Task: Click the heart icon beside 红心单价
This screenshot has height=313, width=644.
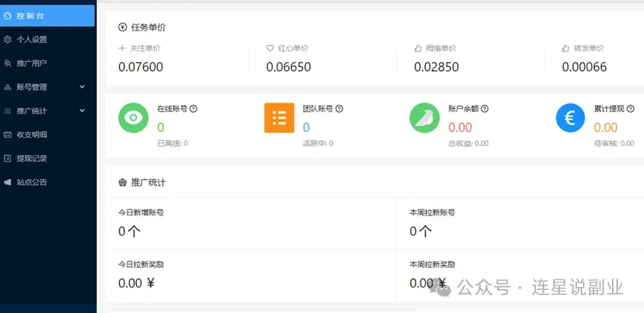Action: (x=270, y=48)
